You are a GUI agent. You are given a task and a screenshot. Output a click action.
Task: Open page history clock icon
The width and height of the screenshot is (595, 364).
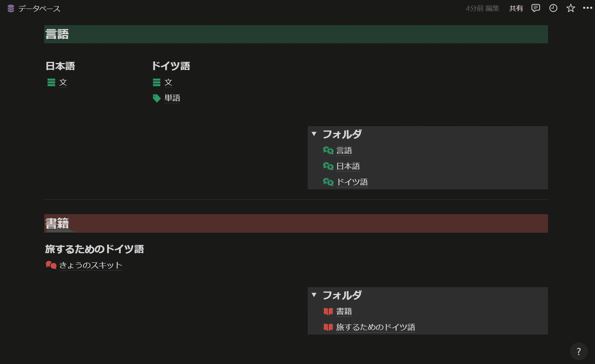553,8
